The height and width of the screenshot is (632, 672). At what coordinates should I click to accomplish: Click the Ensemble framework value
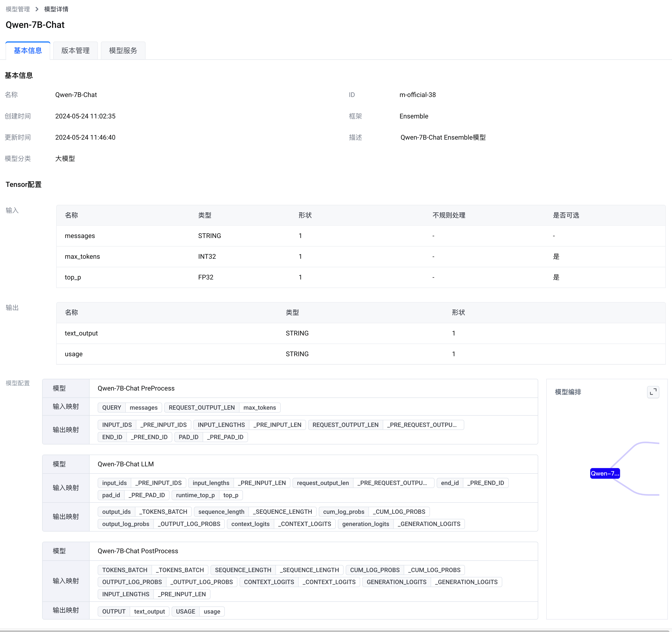(414, 116)
